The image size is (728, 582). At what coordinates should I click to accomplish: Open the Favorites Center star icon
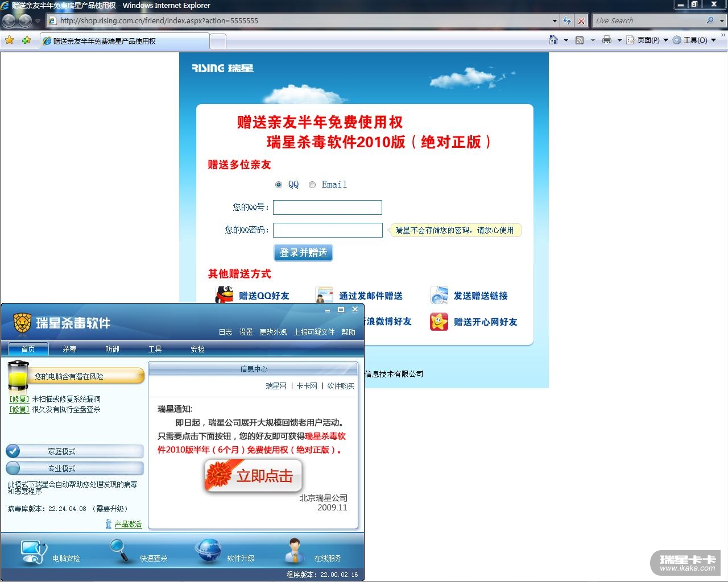pyautogui.click(x=9, y=40)
